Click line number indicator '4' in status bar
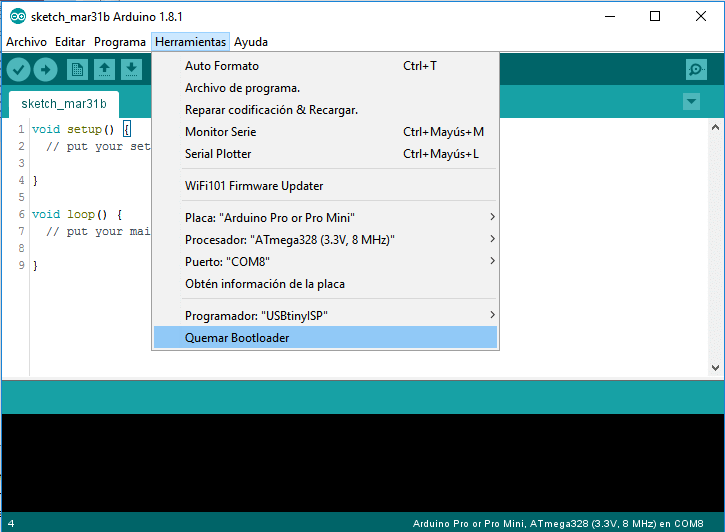The height and width of the screenshot is (532, 725). pos(11,524)
